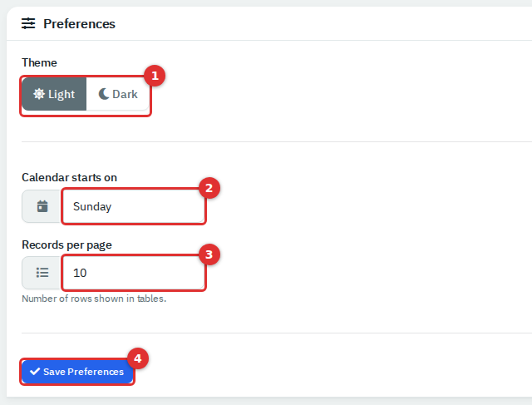Click the 'Preferences' heading text
Viewport: 532px width, 405px height.
click(80, 24)
